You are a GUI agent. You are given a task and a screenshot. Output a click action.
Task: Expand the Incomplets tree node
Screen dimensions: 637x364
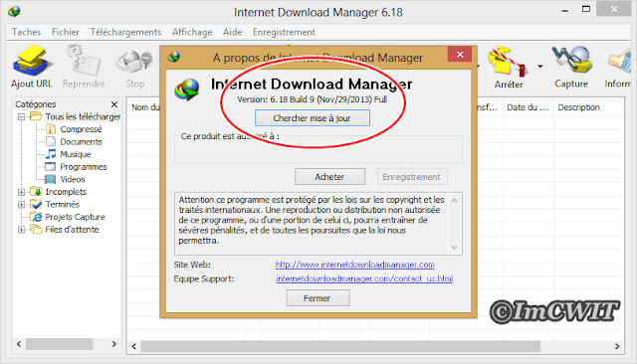click(21, 192)
